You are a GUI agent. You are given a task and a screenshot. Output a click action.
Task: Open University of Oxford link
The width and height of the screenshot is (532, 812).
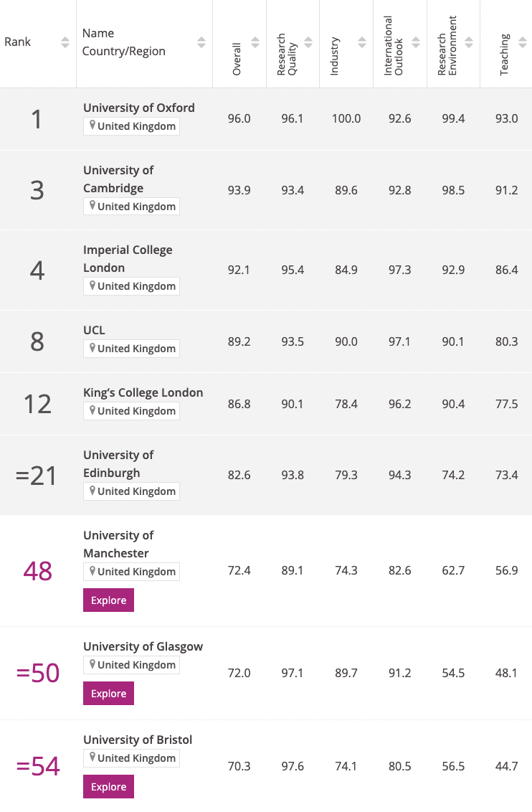coord(139,108)
